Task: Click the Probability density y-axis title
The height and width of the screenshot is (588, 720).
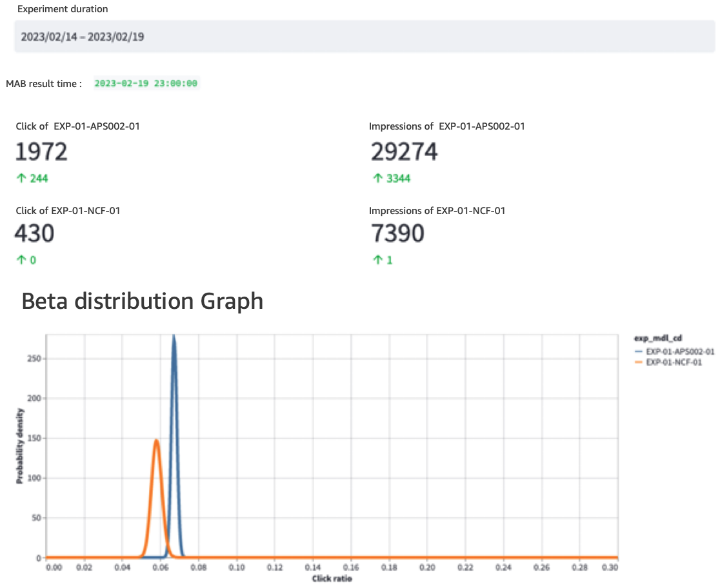Action: click(x=20, y=446)
